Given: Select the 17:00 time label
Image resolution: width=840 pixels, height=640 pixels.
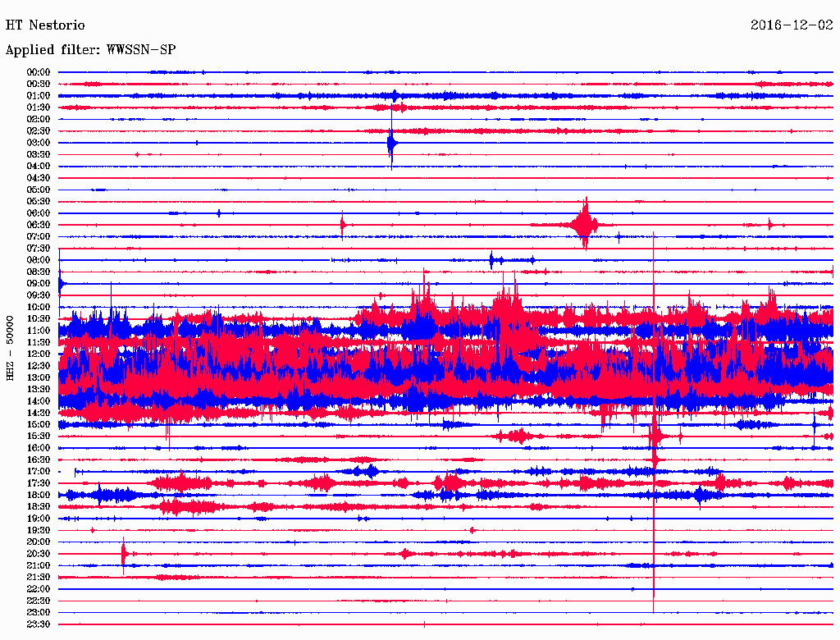Looking at the screenshot, I should 39,471.
